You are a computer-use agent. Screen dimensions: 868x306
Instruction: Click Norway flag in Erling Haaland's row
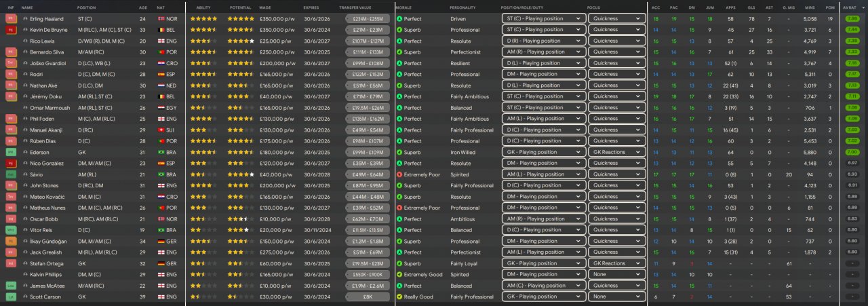click(x=161, y=19)
